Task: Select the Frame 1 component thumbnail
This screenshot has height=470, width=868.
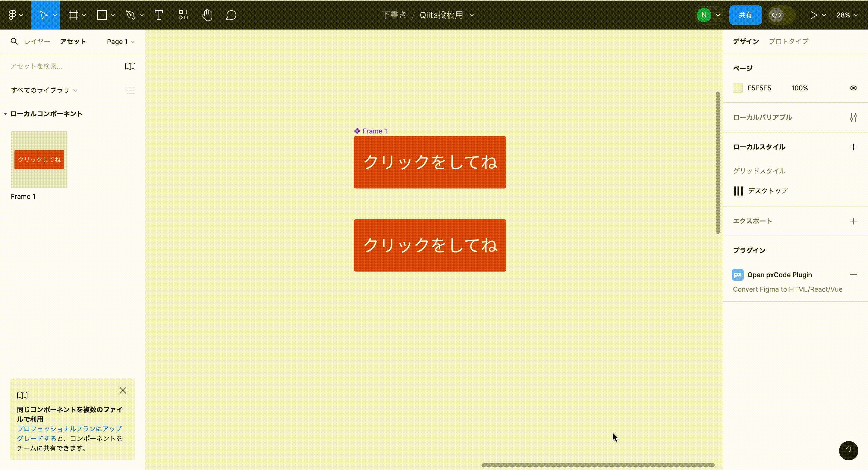Action: (39, 159)
